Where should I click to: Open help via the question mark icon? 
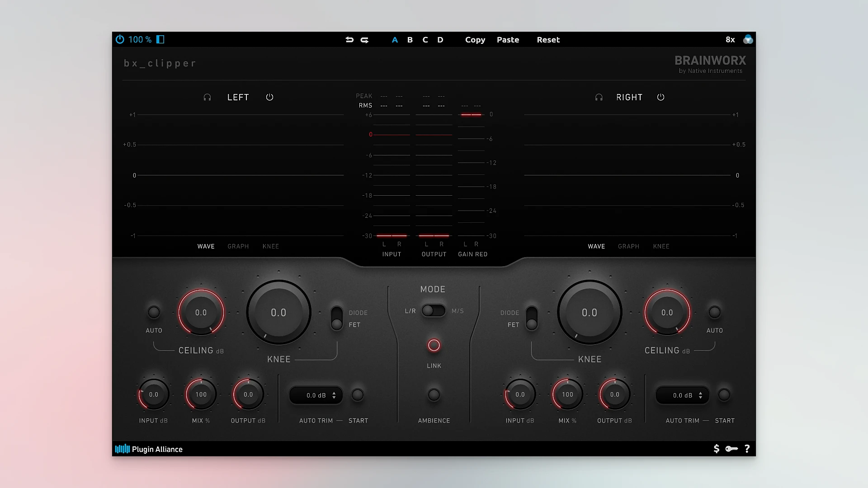(747, 449)
